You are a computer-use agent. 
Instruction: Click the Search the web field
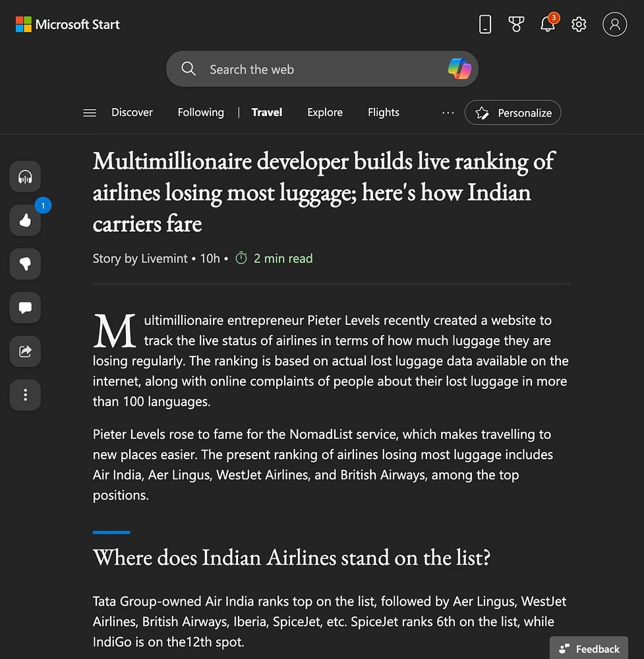click(x=322, y=69)
